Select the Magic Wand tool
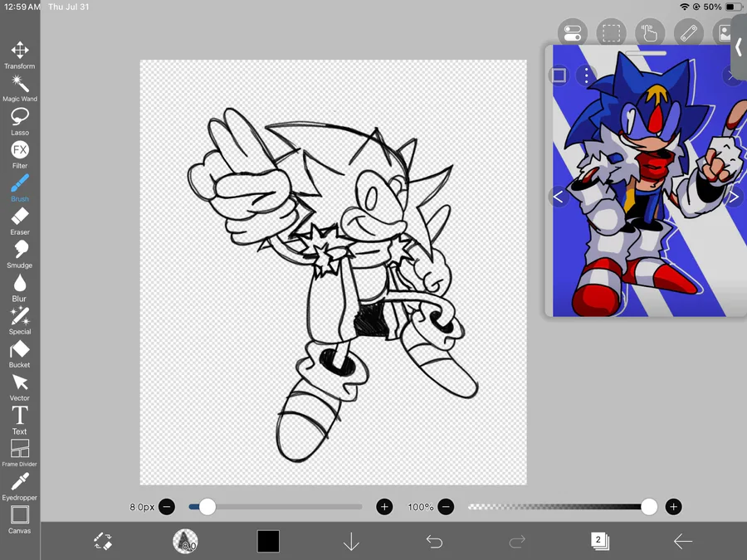Screen dimensions: 747x560 pos(20,89)
